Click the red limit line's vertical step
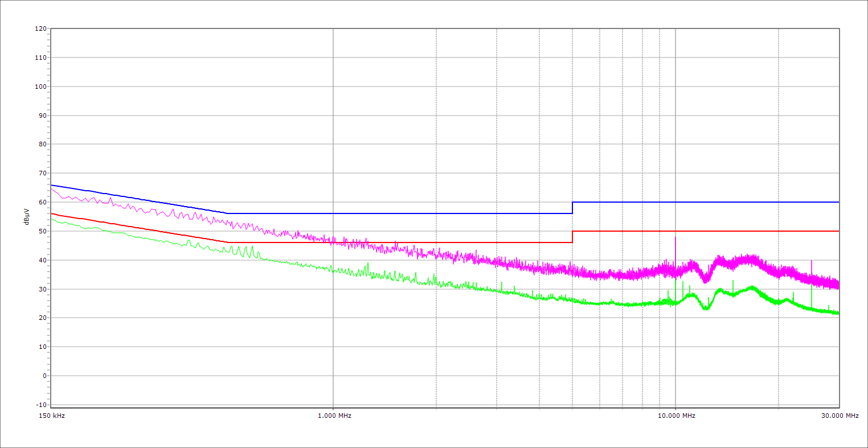Image resolution: width=868 pixels, height=448 pixels. coord(572,237)
